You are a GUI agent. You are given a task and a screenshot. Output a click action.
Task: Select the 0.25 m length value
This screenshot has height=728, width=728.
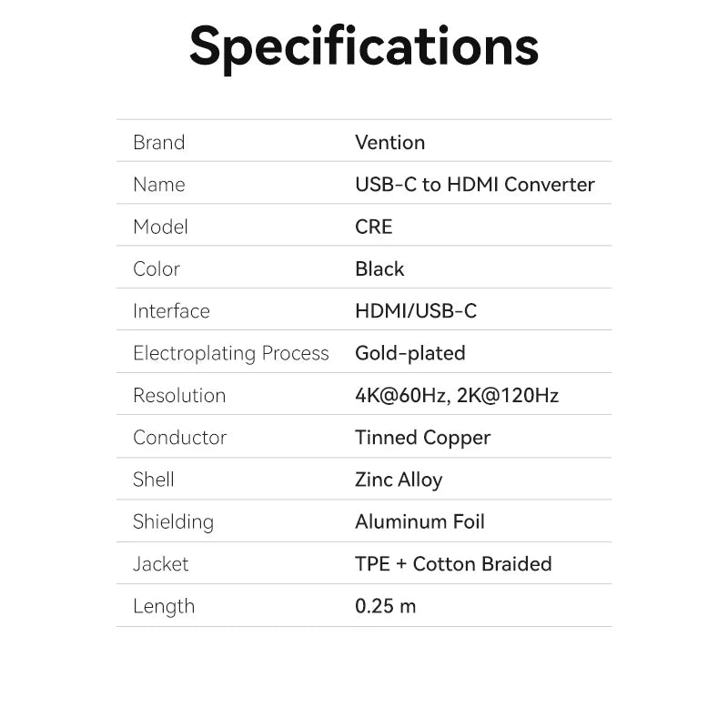(385, 606)
